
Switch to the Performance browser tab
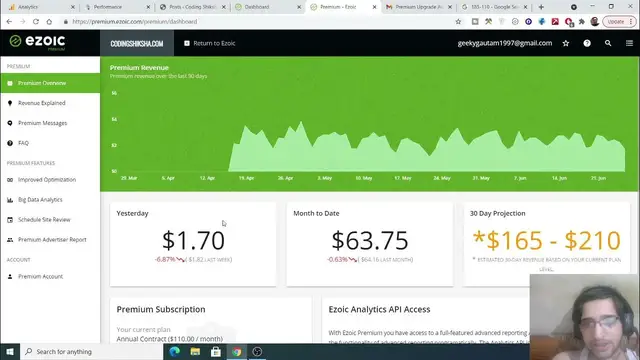[x=116, y=7]
